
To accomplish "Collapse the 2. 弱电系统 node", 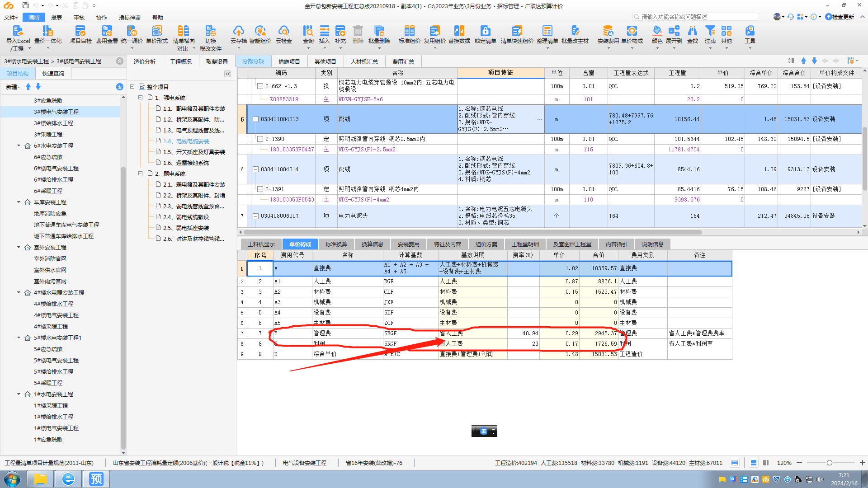I will [141, 174].
